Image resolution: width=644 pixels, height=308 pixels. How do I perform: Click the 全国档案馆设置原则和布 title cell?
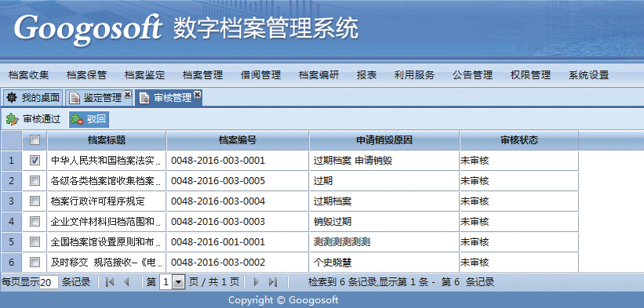pos(107,242)
